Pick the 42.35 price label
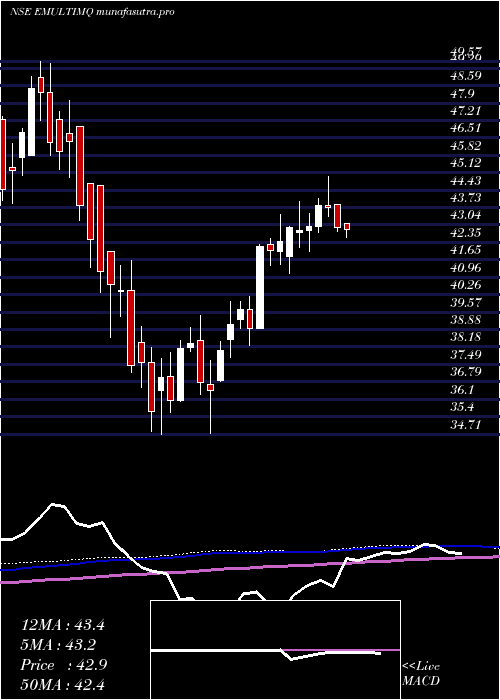The height and width of the screenshot is (700, 500). tap(465, 233)
